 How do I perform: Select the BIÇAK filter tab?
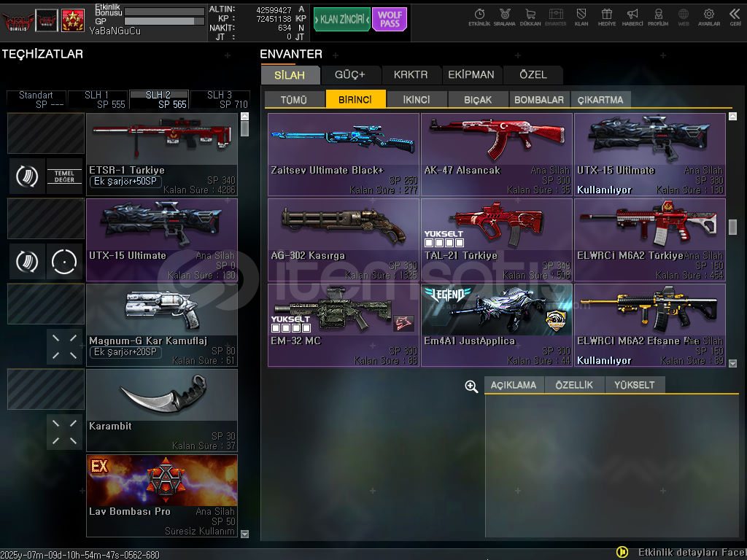coord(478,99)
